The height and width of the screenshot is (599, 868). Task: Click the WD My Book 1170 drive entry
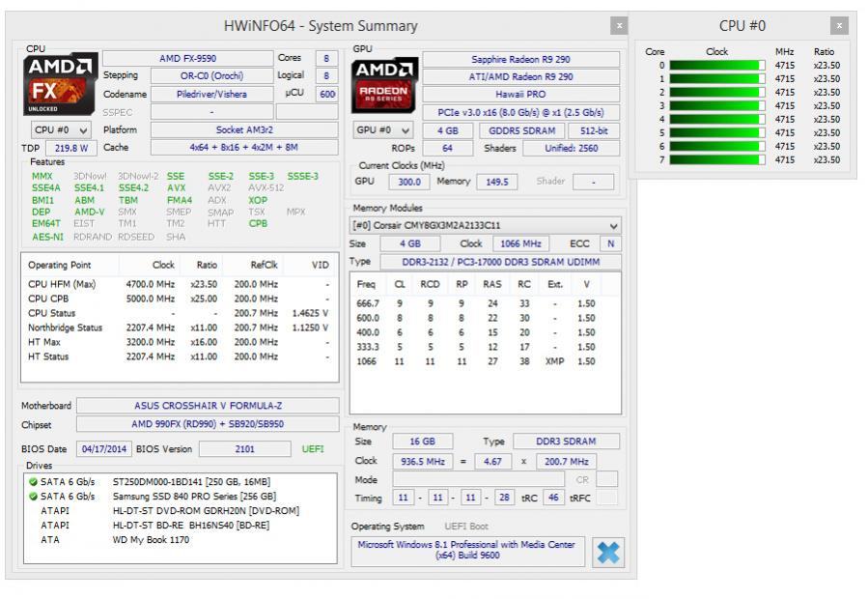click(x=152, y=540)
